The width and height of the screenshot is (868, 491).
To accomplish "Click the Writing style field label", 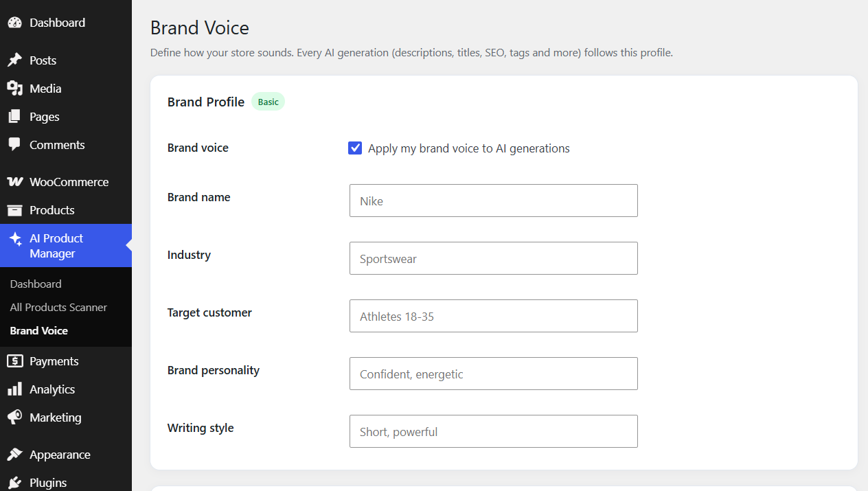I will tap(201, 428).
